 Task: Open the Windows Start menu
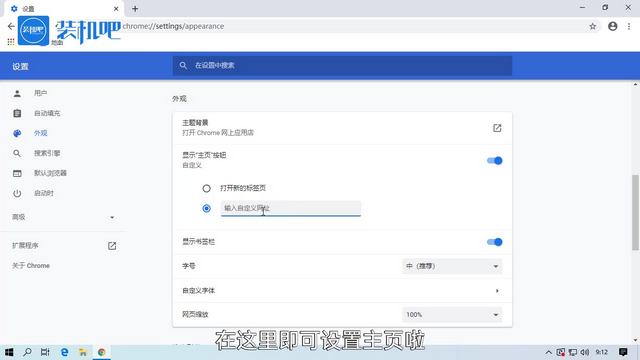coord(9,352)
